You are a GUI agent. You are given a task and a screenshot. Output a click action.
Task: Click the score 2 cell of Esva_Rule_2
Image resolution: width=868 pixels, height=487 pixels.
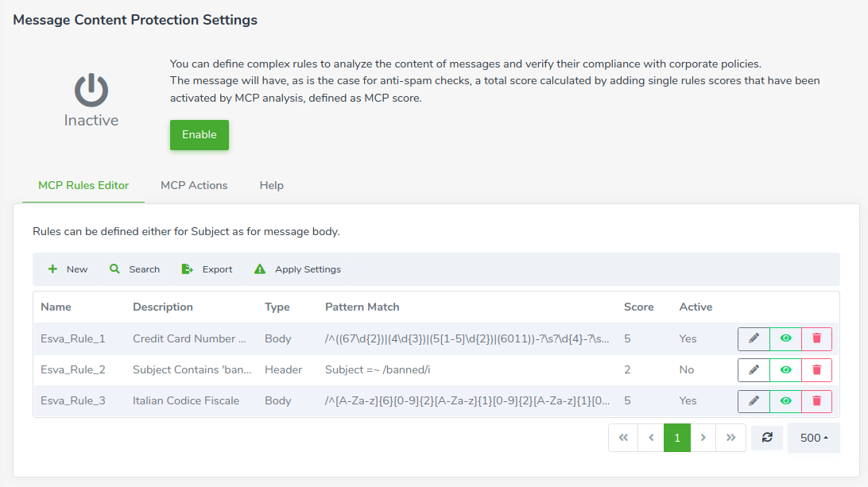click(627, 369)
